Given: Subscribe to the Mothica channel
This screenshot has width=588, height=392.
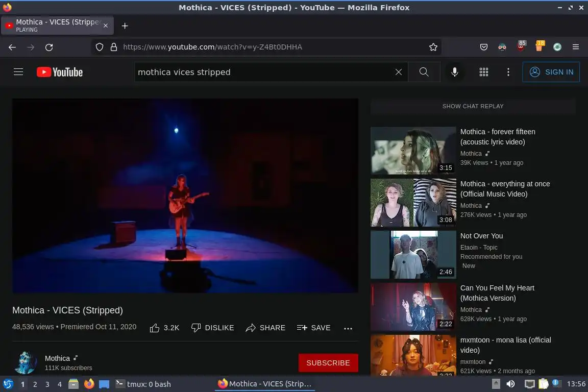Looking at the screenshot, I should tap(328, 363).
